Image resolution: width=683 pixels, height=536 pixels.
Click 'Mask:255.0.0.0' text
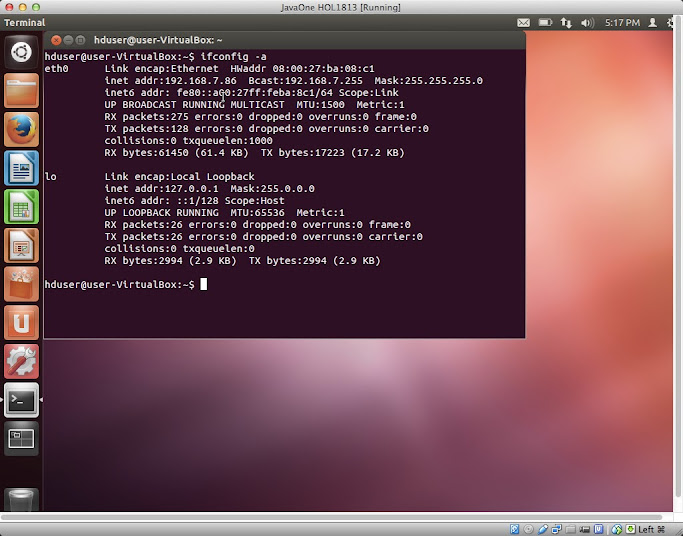[272, 189]
